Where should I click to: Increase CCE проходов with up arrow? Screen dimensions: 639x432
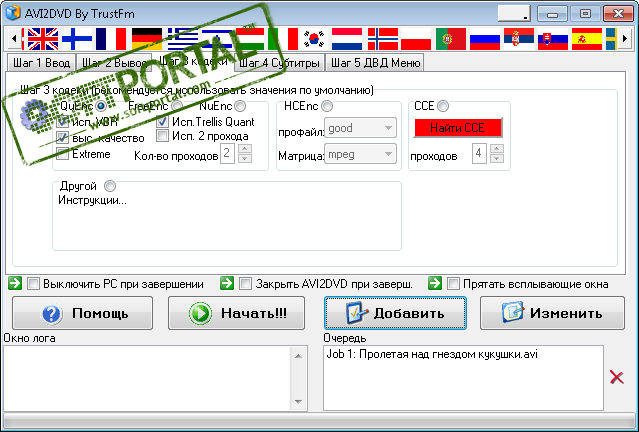pyautogui.click(x=496, y=149)
